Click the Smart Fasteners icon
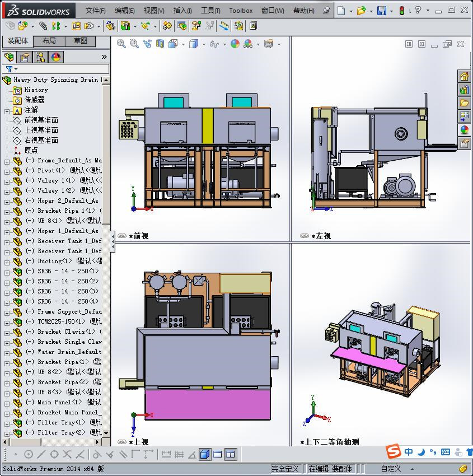 [76, 26]
